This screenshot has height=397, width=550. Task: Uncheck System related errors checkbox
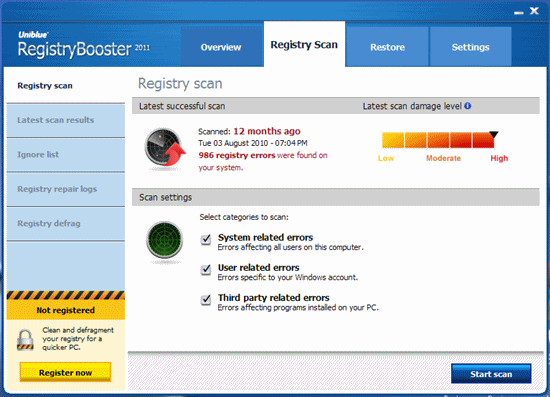point(206,240)
